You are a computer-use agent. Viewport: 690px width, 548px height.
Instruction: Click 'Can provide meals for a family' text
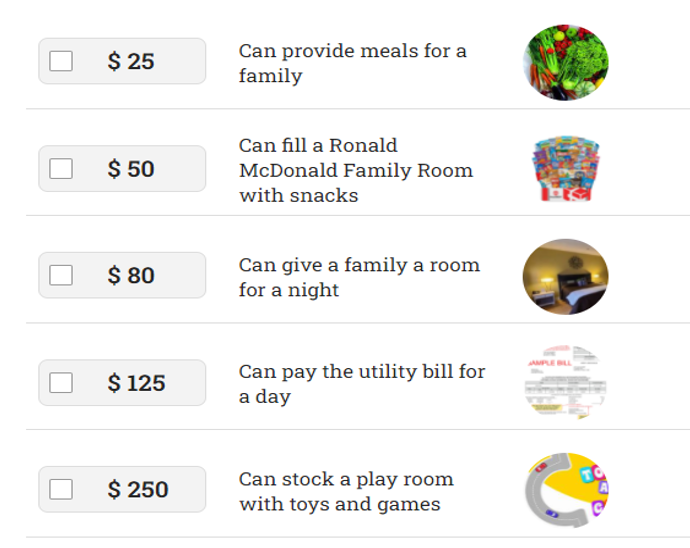pyautogui.click(x=352, y=63)
